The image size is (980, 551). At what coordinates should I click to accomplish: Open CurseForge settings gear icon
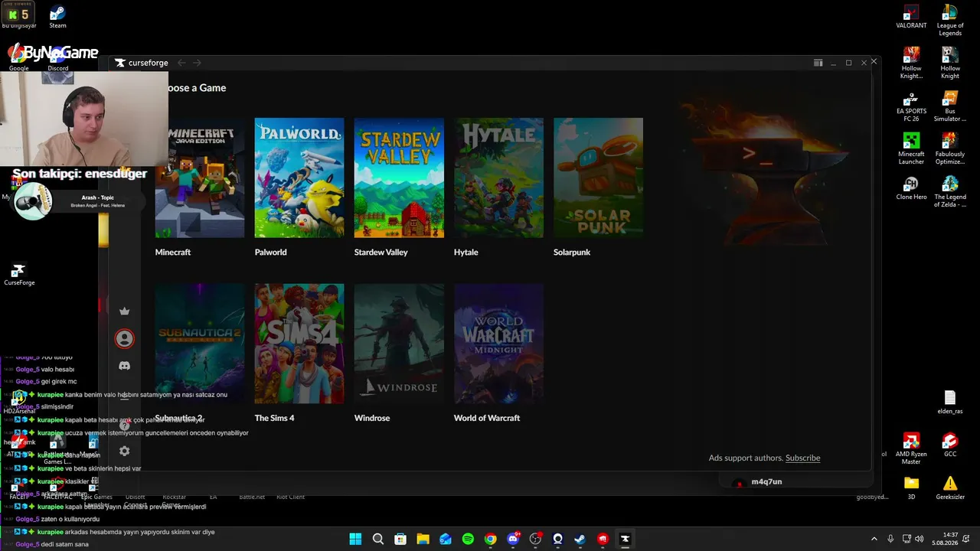(x=125, y=452)
